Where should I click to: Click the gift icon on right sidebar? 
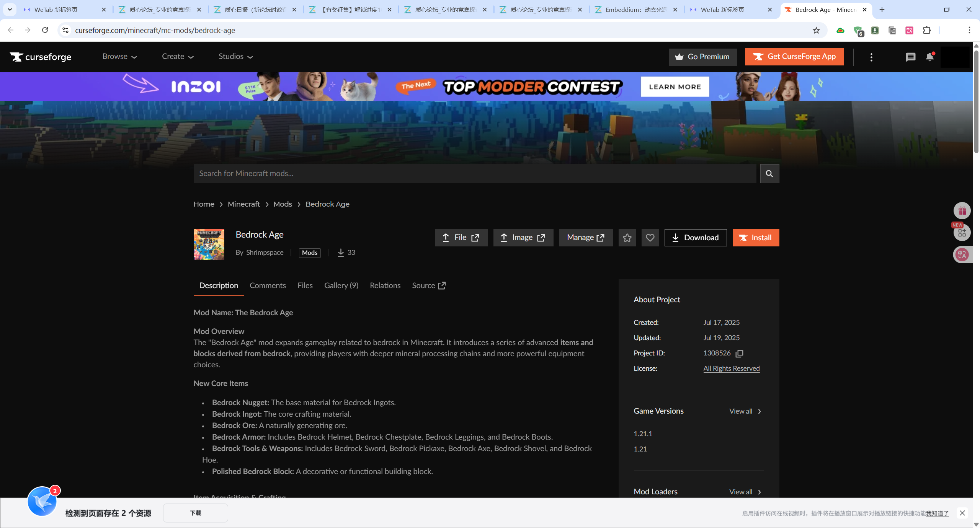coord(962,210)
